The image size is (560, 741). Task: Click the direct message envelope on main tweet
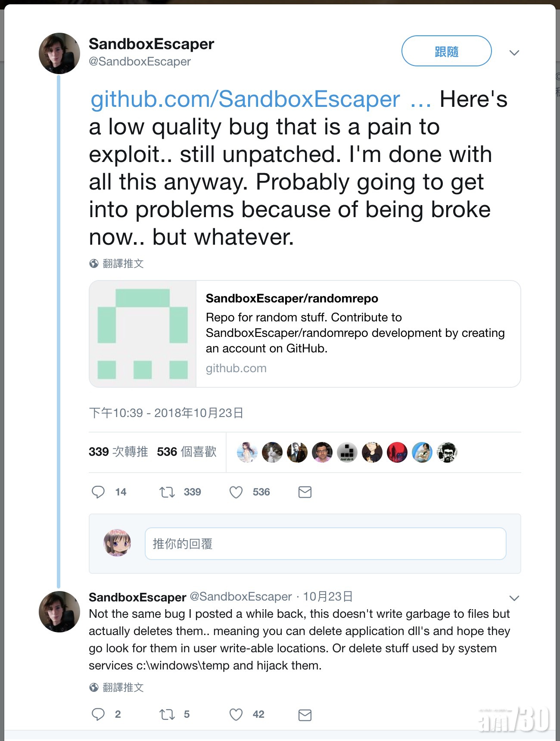305,492
